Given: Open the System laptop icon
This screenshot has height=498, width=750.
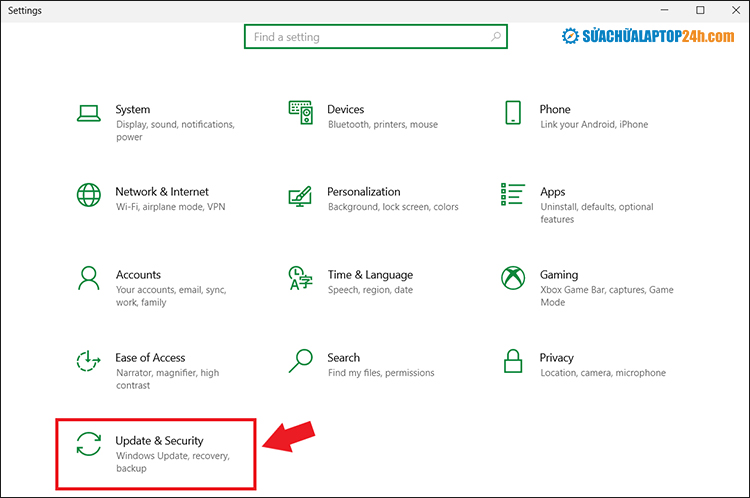Looking at the screenshot, I should (88, 113).
